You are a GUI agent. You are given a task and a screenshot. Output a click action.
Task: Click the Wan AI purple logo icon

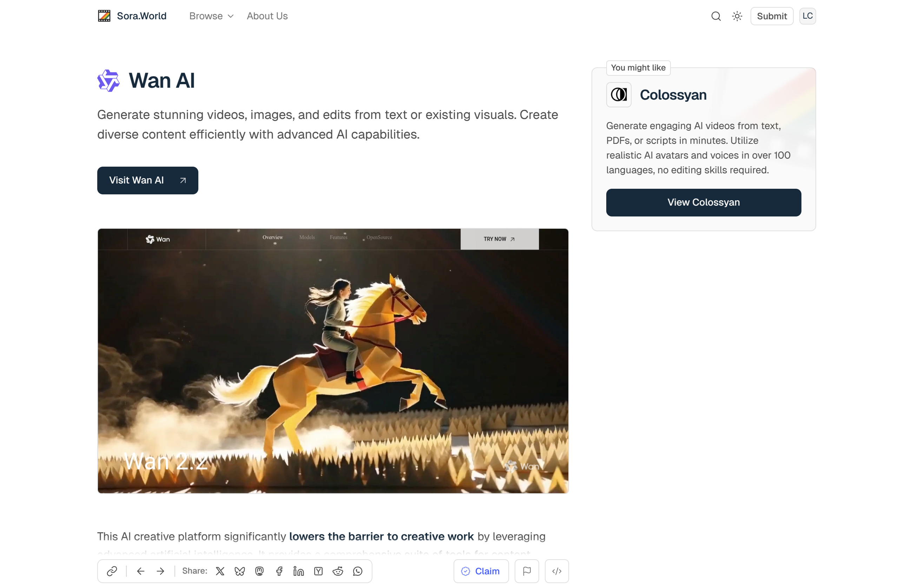pos(108,81)
